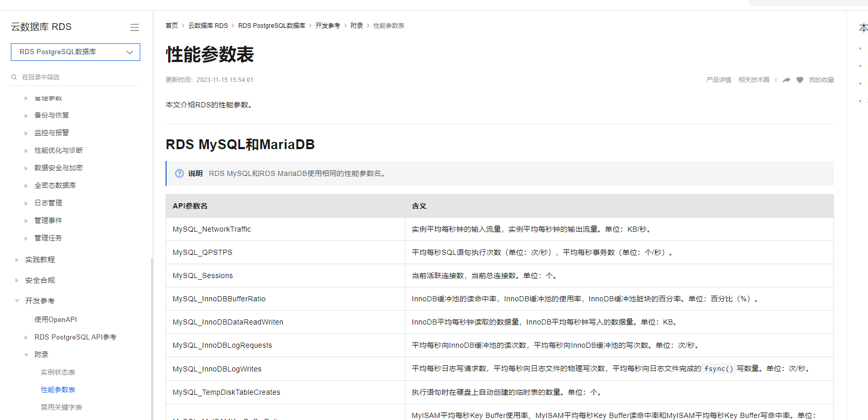This screenshot has width=868, height=420.
Task: Click the sidebar vertical scrollbar
Action: click(152, 338)
